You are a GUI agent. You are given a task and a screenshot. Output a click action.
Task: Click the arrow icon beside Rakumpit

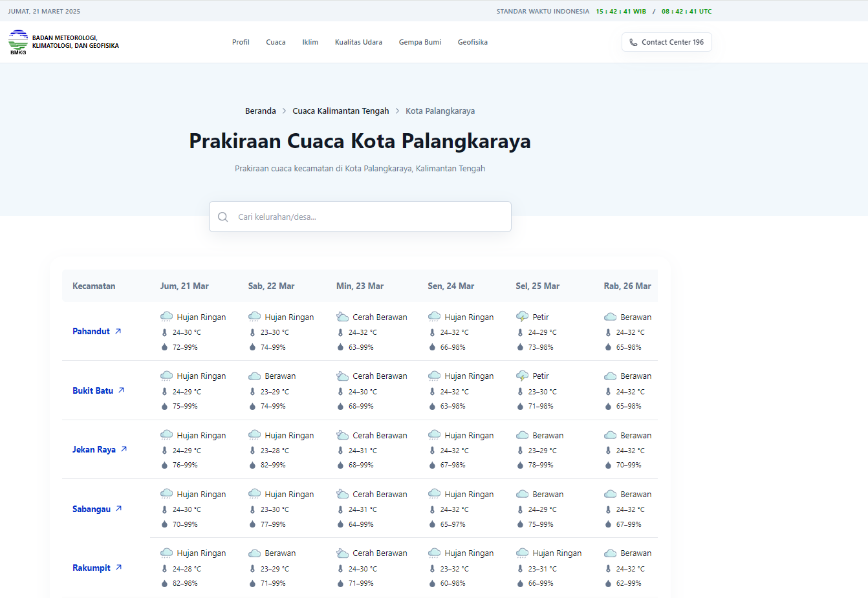[118, 568]
